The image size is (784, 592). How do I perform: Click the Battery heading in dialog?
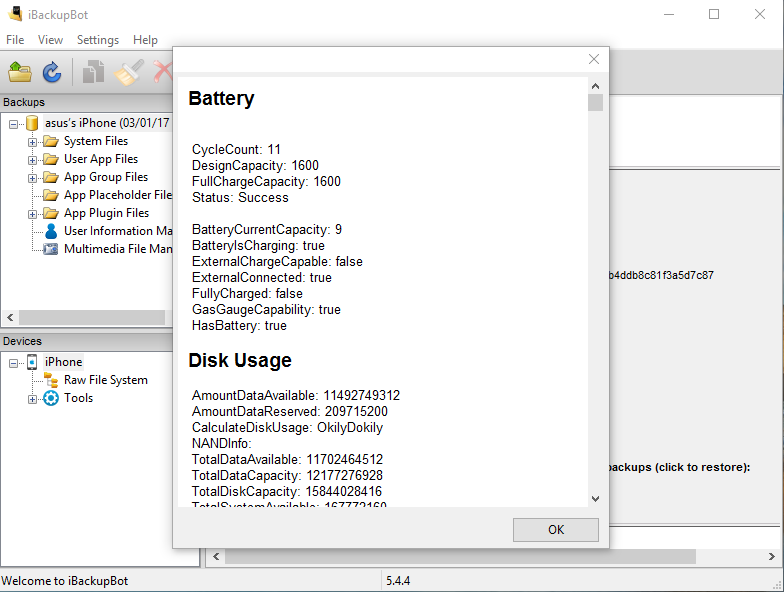tap(221, 98)
